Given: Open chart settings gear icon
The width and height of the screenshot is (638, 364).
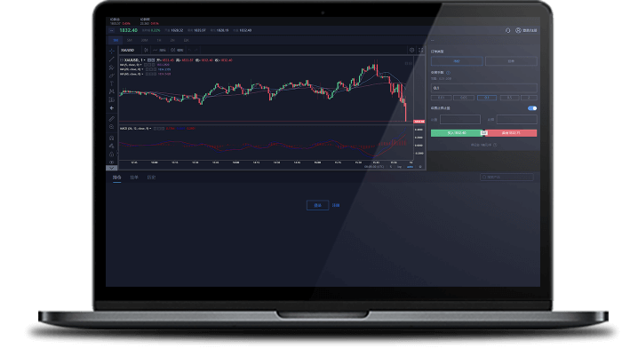Looking at the screenshot, I should pyautogui.click(x=411, y=50).
